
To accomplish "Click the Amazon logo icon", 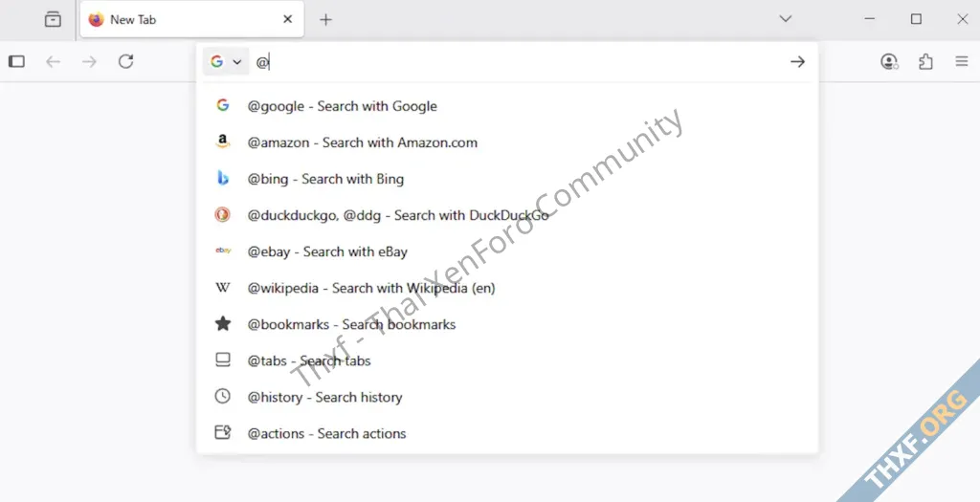I will [222, 142].
